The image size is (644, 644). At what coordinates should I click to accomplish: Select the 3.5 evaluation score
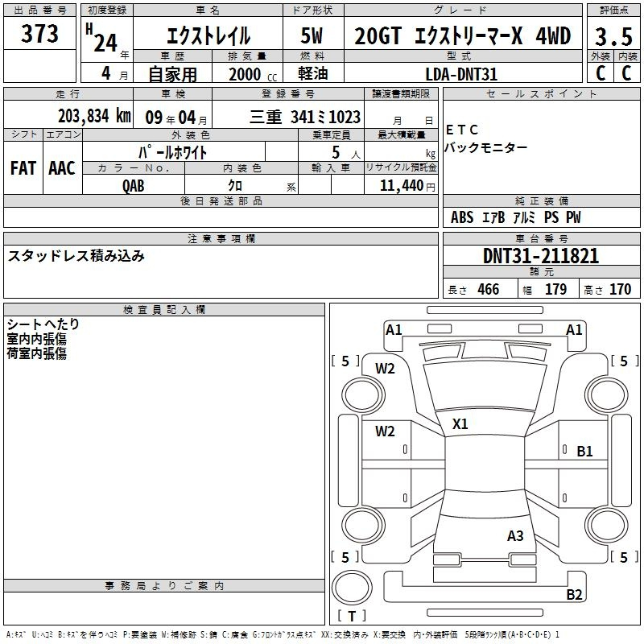[613, 37]
